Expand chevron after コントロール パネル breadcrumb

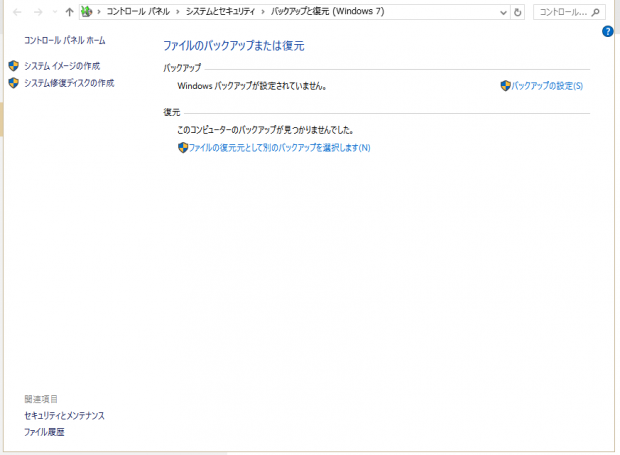point(178,12)
